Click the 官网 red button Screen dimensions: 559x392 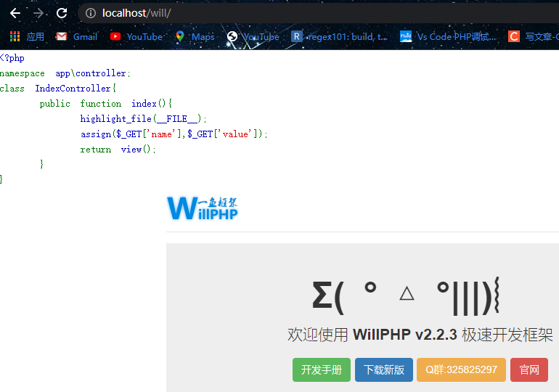click(x=529, y=369)
